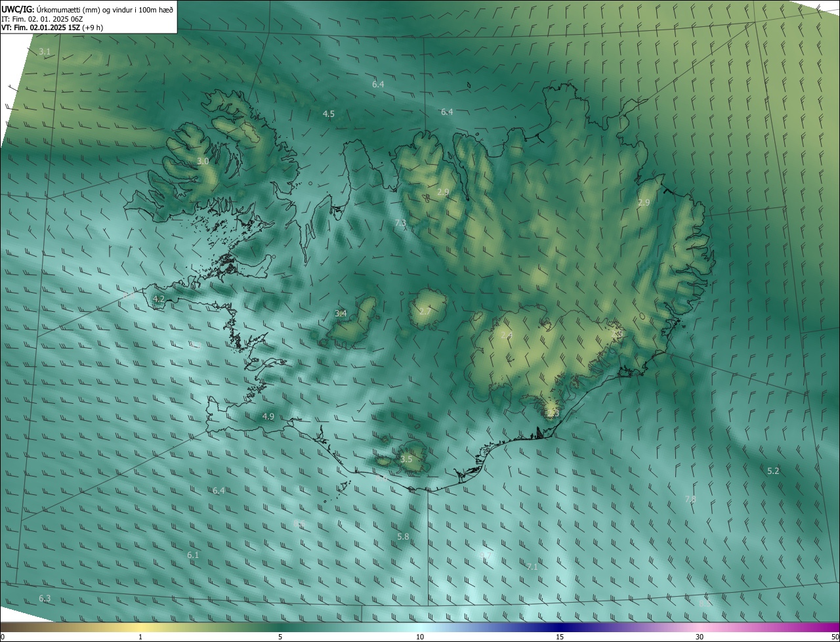Click the 50 tick on the colour scale

coord(835,637)
